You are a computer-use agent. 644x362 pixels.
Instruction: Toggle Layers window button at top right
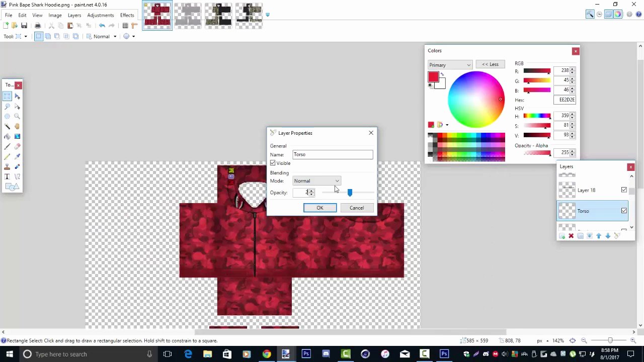coord(608,15)
